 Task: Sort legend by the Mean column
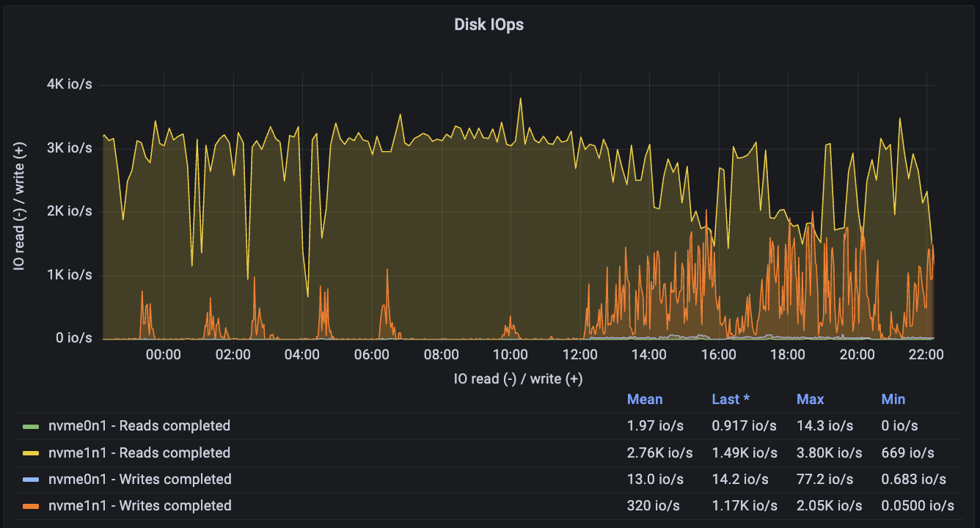click(644, 400)
